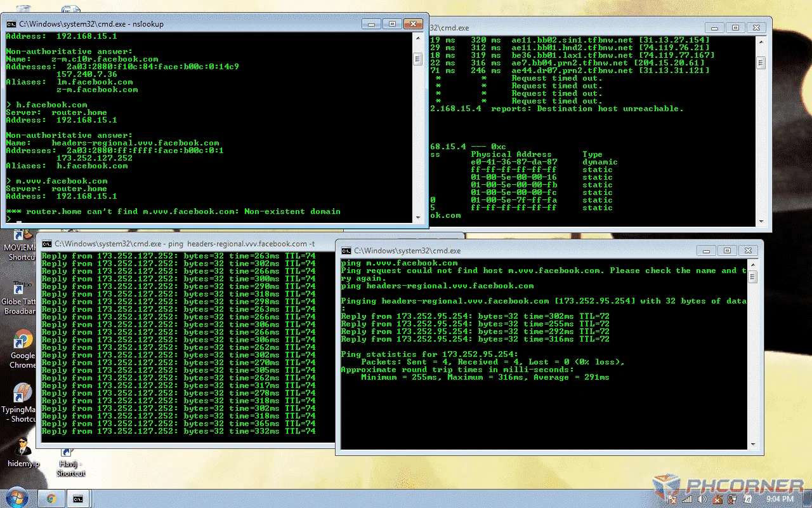Click the 'Destination host unreachable' line

[557, 109]
